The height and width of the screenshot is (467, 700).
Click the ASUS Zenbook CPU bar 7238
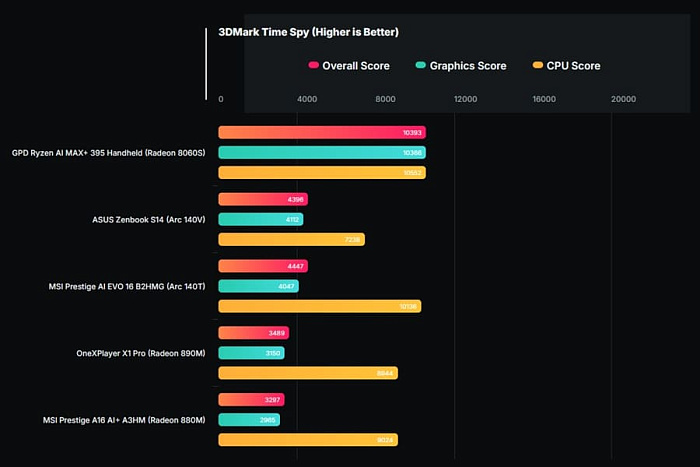[292, 239]
